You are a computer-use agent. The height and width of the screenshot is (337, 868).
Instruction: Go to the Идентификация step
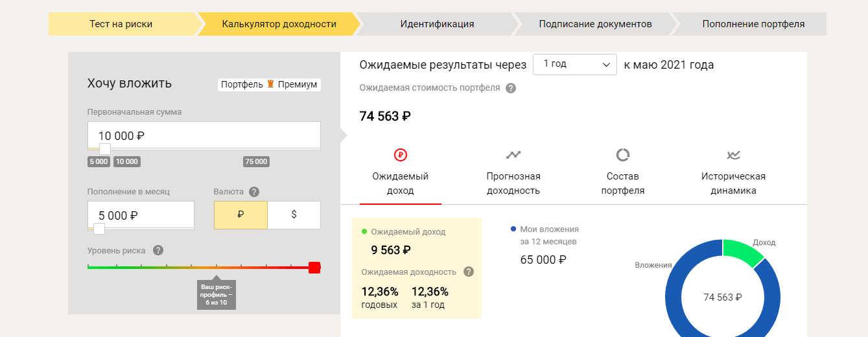click(437, 24)
